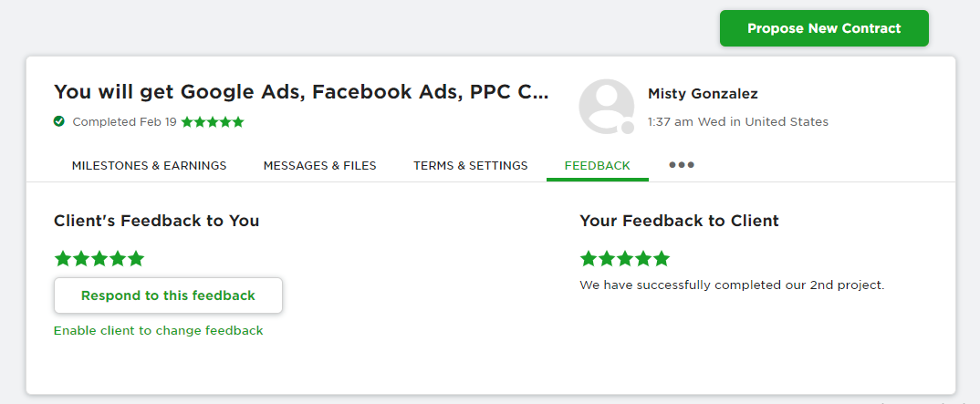
Task: Click the status dot on the client avatar
Action: pyautogui.click(x=627, y=127)
